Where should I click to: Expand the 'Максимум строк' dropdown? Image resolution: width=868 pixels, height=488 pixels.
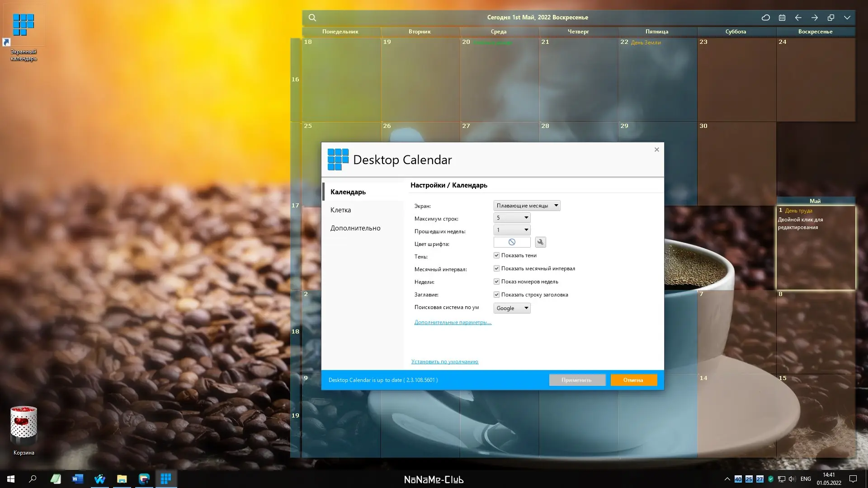point(512,218)
